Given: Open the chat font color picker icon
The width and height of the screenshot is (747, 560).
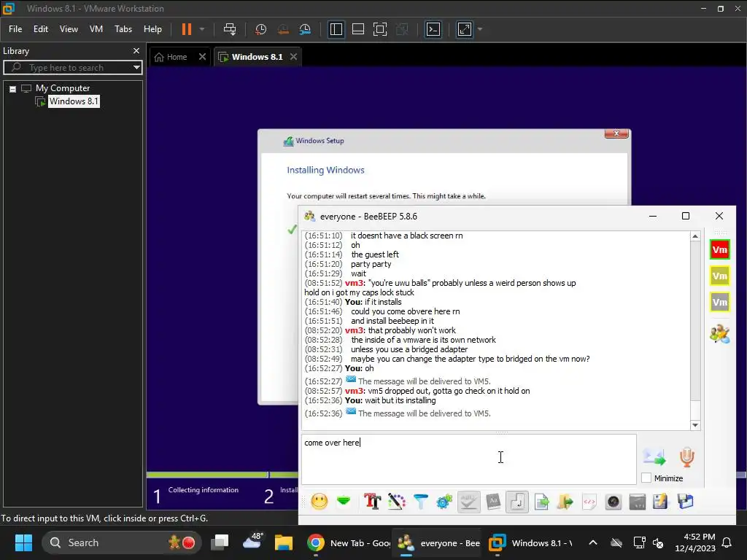Looking at the screenshot, I should [396, 502].
